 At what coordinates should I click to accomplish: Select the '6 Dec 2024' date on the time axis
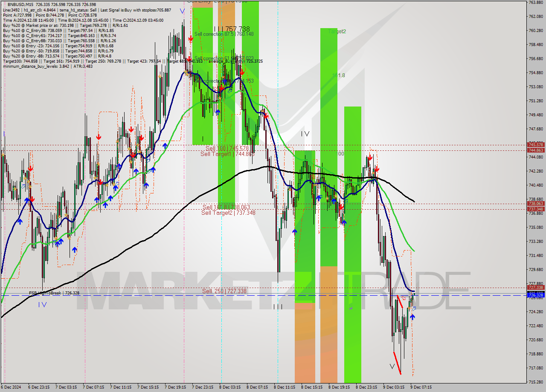click(x=12, y=387)
